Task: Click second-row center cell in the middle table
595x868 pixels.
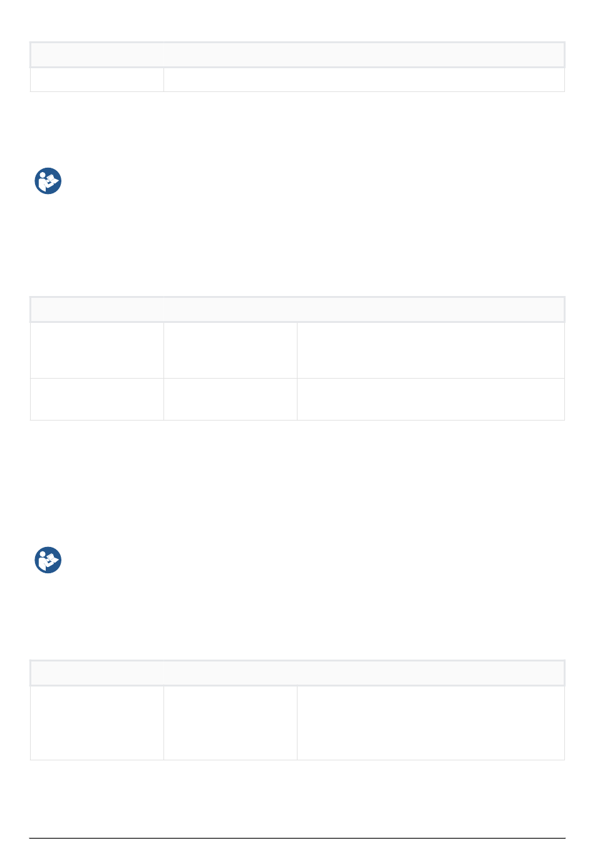Action: [230, 399]
